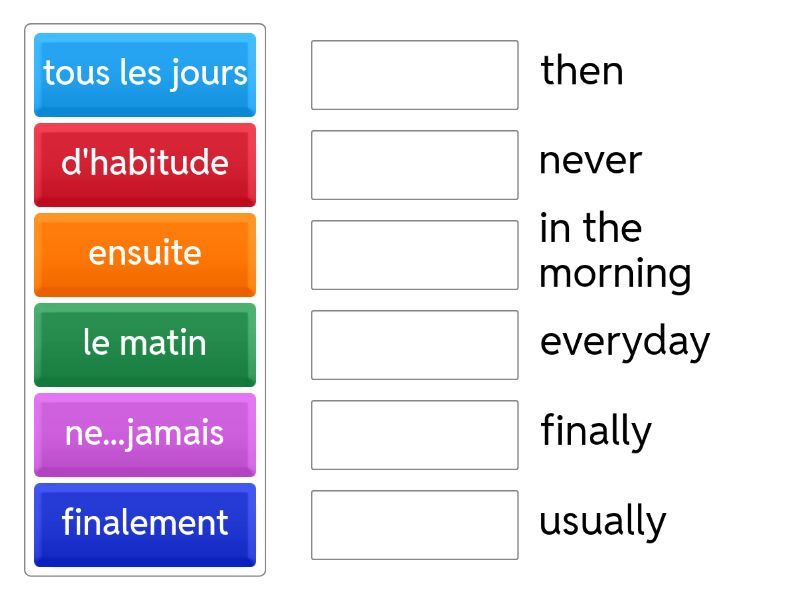Click the white tile tray below 'finalement'

(145, 572)
